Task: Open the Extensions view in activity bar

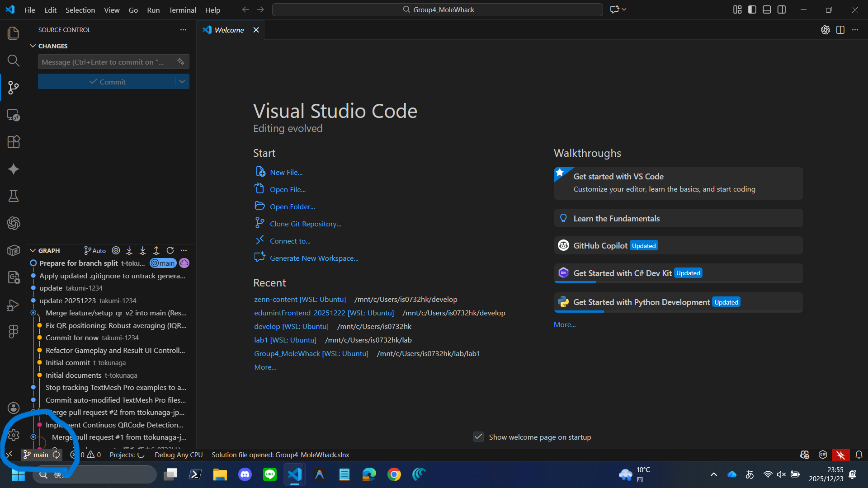Action: (x=14, y=142)
